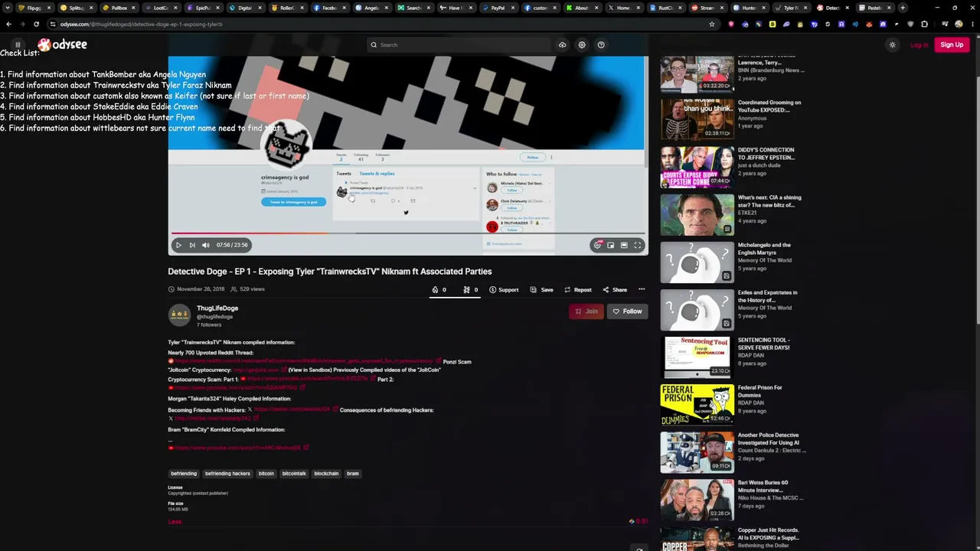This screenshot has height=551, width=980.
Task: Bookmark this page with the star icon
Action: [x=712, y=24]
